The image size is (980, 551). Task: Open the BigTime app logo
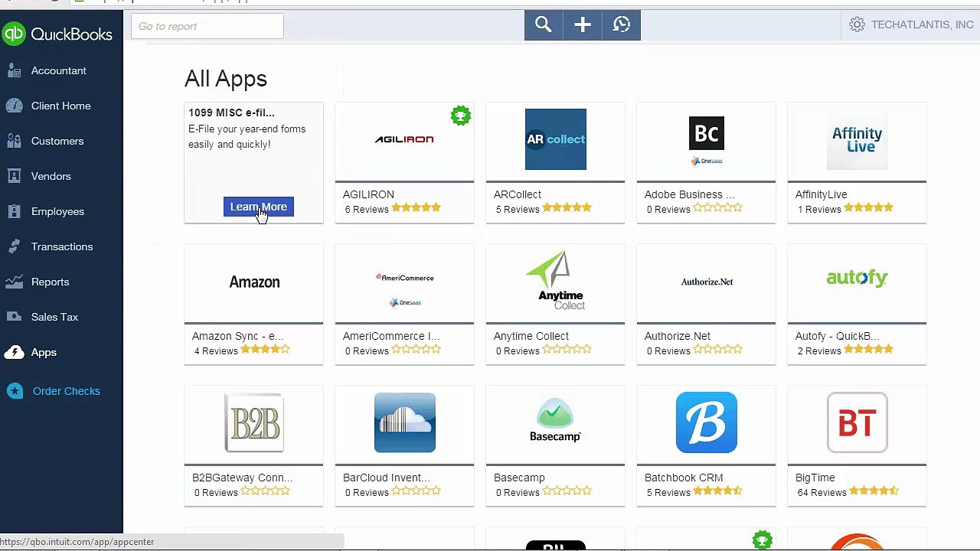pos(857,422)
